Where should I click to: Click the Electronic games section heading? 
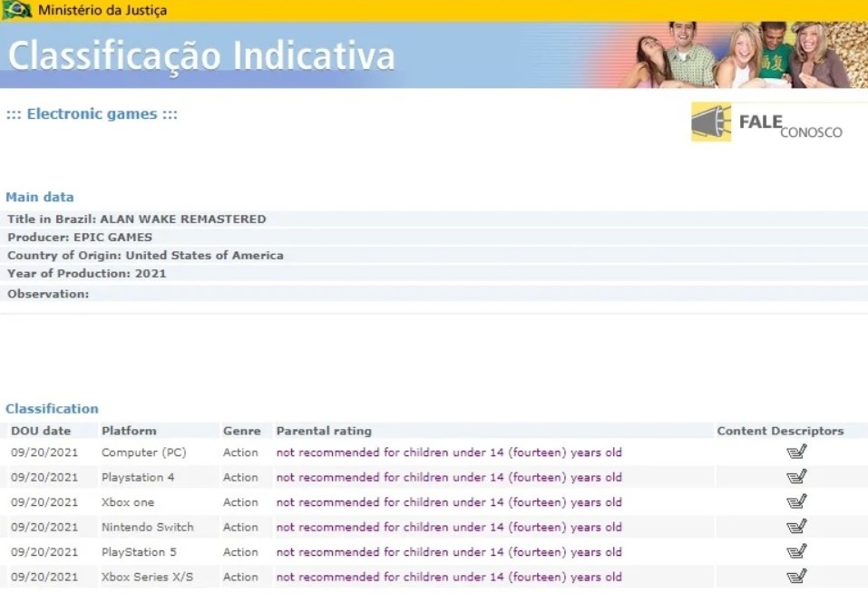coord(92,114)
